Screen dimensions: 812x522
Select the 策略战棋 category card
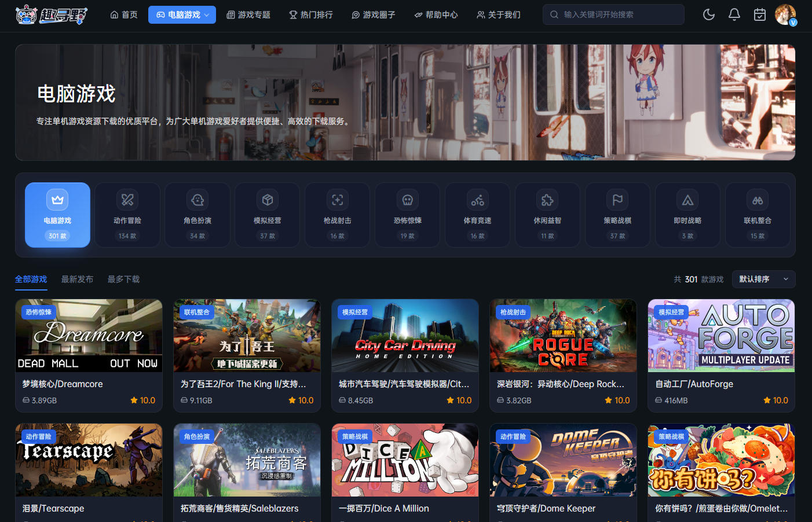click(617, 215)
